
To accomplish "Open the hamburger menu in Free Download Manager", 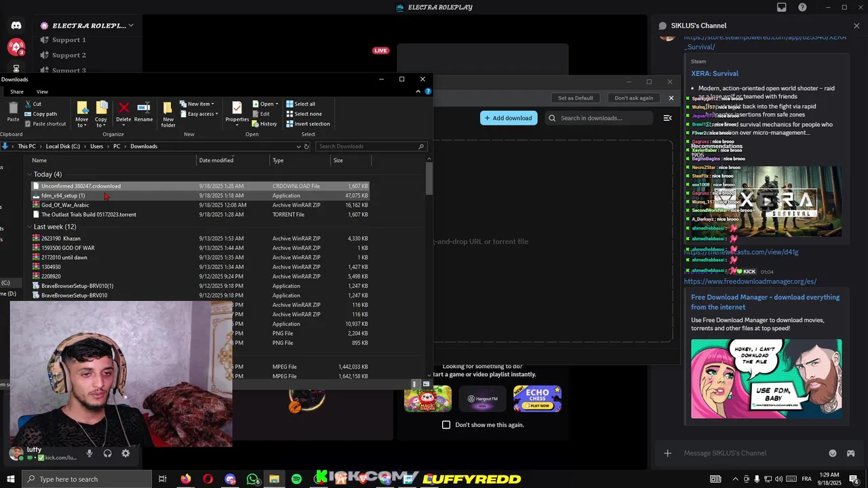I will click(x=667, y=118).
